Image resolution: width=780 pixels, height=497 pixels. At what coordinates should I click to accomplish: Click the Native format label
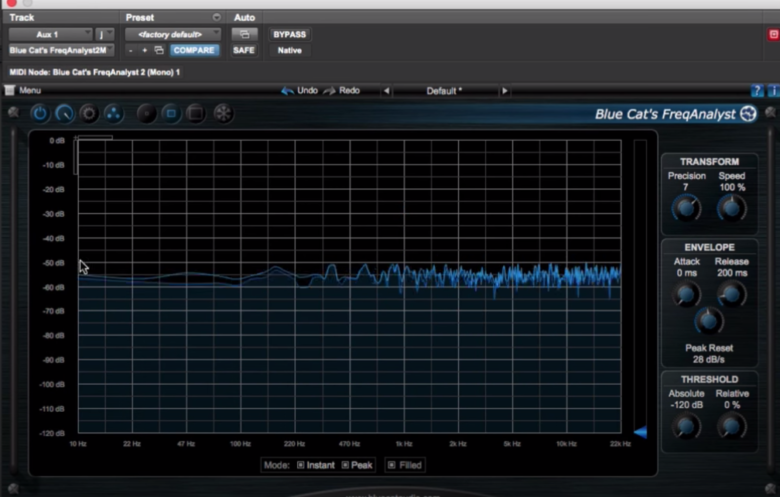point(290,50)
